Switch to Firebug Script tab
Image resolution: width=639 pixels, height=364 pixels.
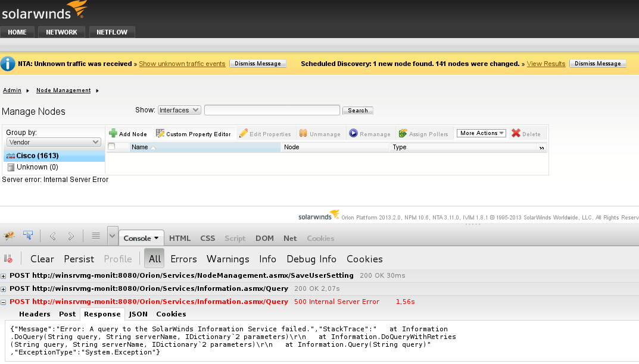(x=235, y=238)
